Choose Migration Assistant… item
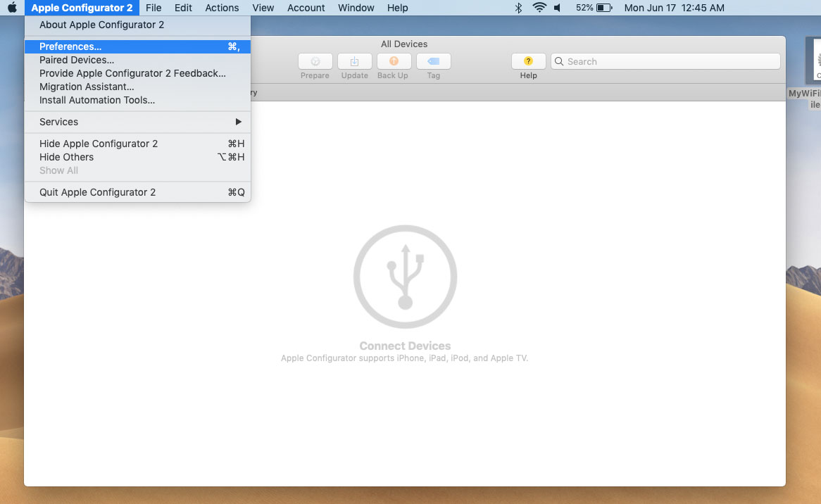 pyautogui.click(x=138, y=87)
